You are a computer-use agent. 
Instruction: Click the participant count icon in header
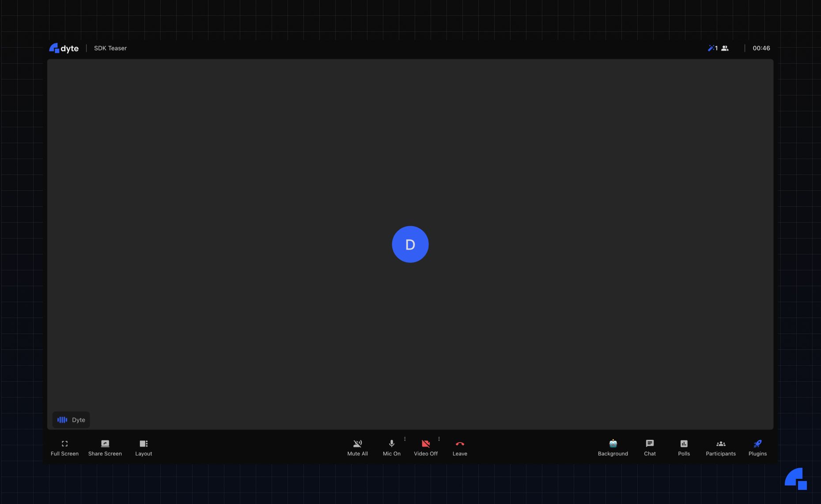725,48
